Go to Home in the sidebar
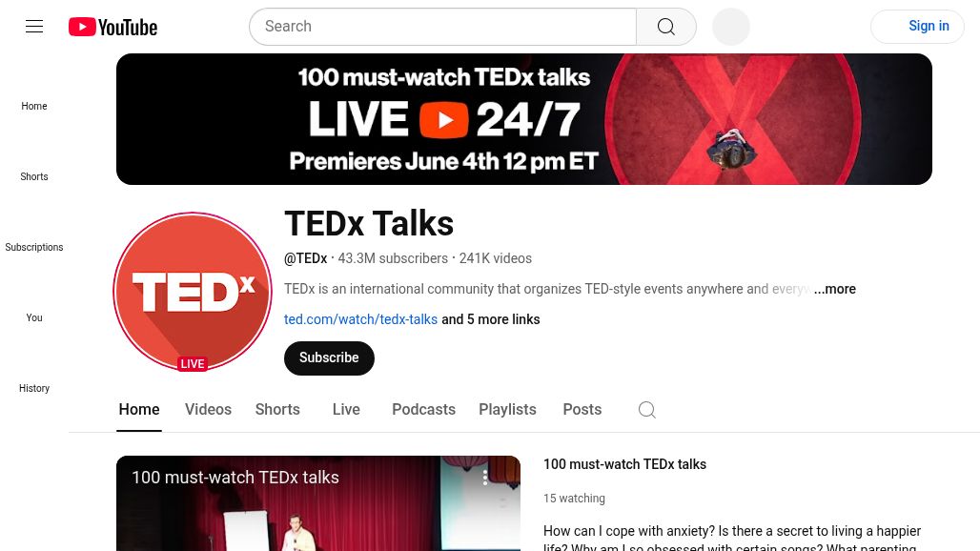This screenshot has width=980, height=551. 34,106
